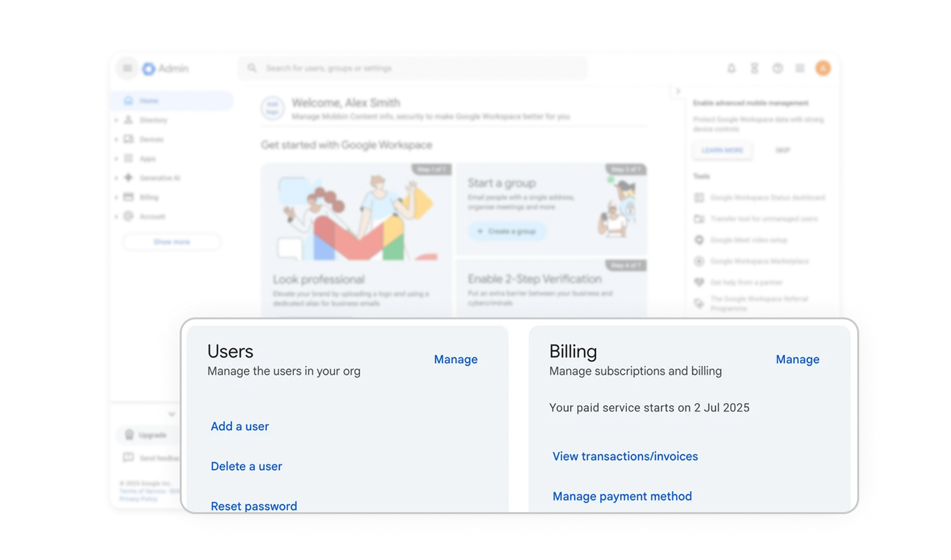Open View transactions/invoices
This screenshot has width=951, height=560.
tap(625, 456)
